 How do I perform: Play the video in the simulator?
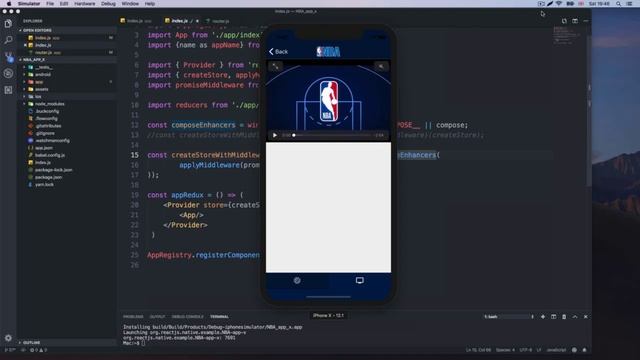pyautogui.click(x=275, y=135)
